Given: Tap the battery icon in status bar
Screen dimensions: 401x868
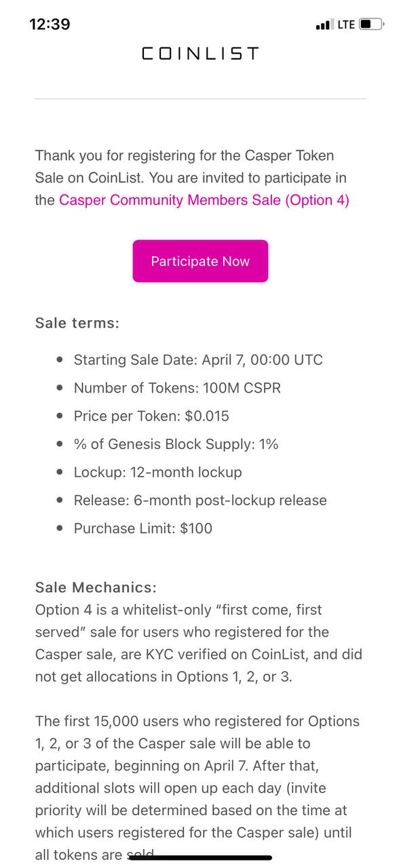Looking at the screenshot, I should click(372, 24).
